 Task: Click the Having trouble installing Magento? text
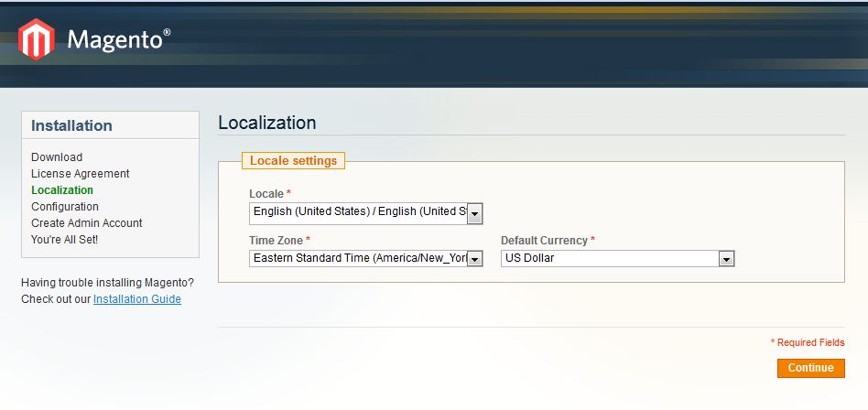pos(107,283)
